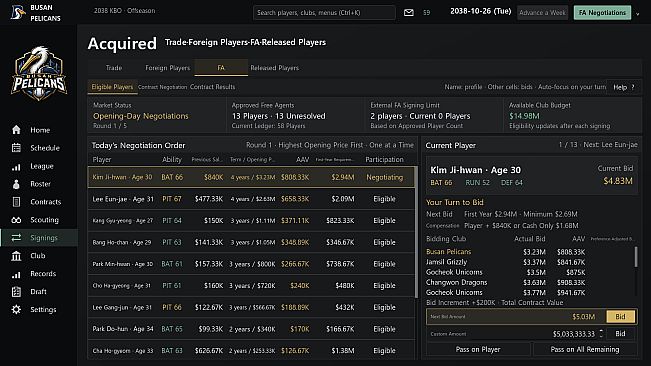Click the negotiation order list scrollbar
The width and height of the screenshot is (651, 366).
pyautogui.click(x=416, y=232)
